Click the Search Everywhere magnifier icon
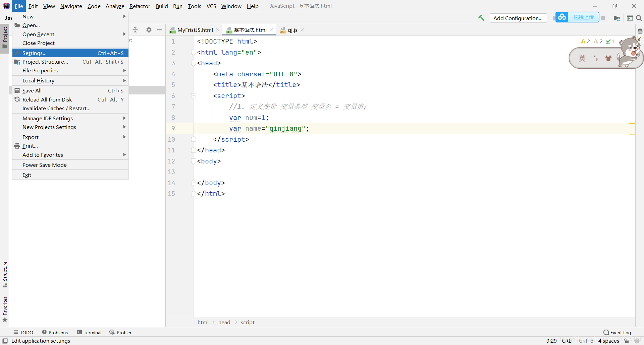 [639, 18]
